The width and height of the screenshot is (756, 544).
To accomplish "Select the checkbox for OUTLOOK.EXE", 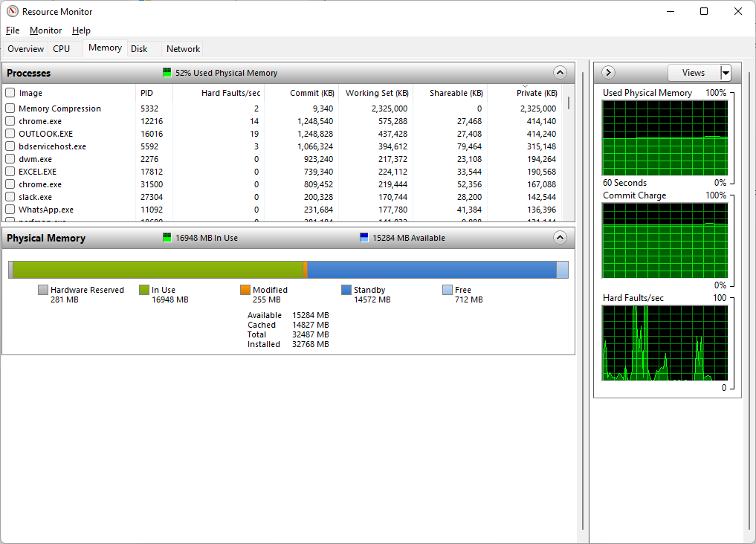I will (x=9, y=133).
